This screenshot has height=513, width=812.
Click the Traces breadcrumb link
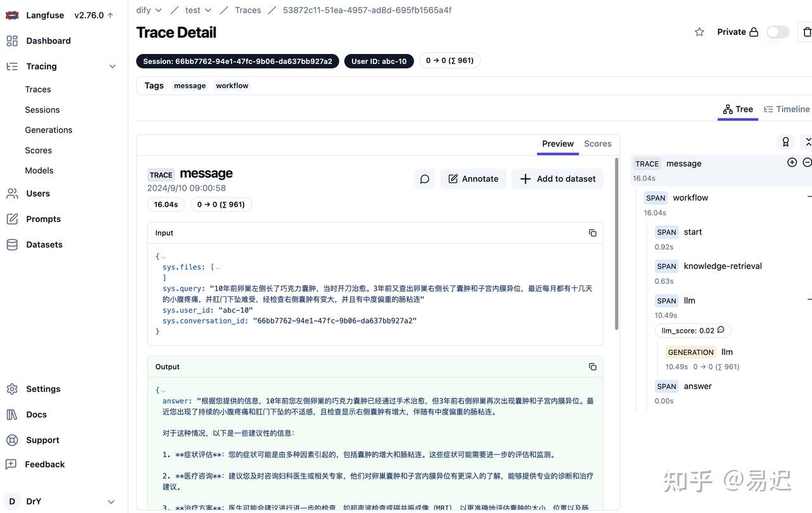tap(248, 10)
